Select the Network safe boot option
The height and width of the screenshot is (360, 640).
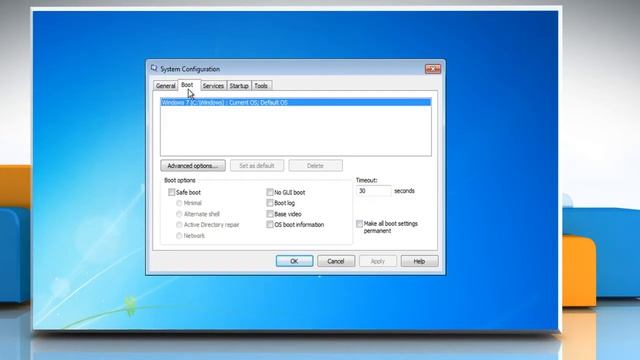179,236
